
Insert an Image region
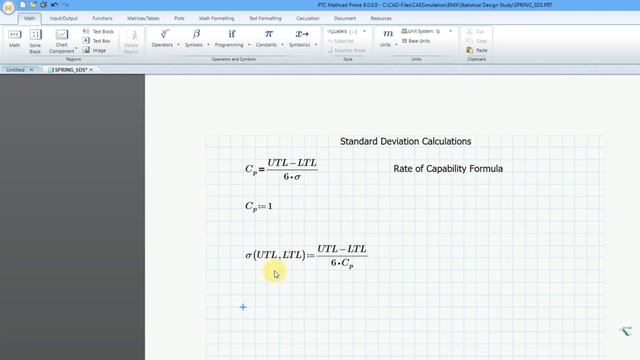point(94,50)
